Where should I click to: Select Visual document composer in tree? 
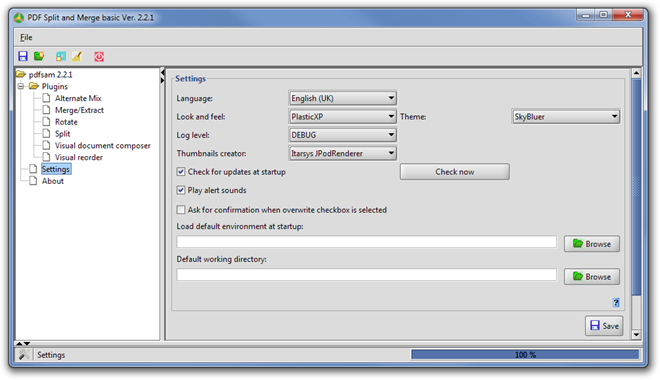102,146
